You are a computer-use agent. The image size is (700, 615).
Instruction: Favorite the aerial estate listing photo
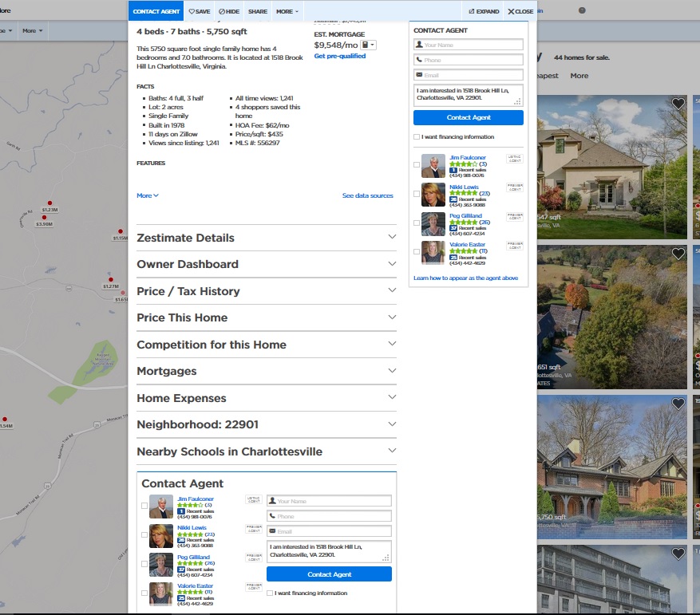pos(678,254)
